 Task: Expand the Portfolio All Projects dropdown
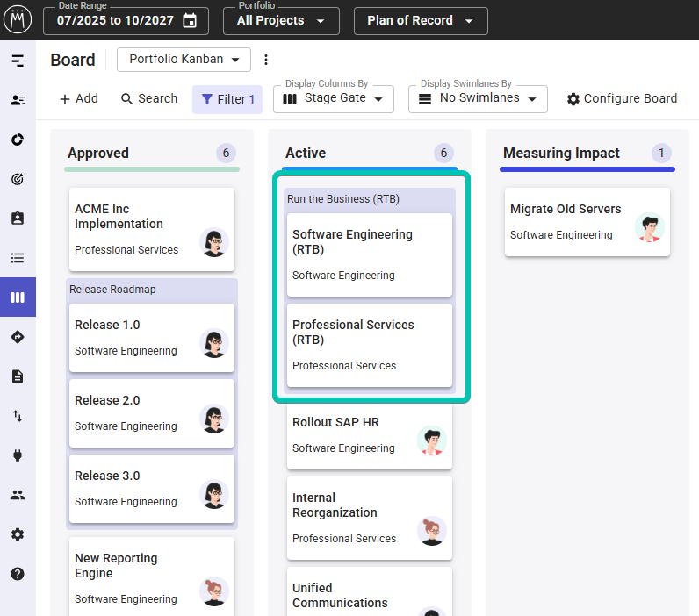click(x=281, y=21)
